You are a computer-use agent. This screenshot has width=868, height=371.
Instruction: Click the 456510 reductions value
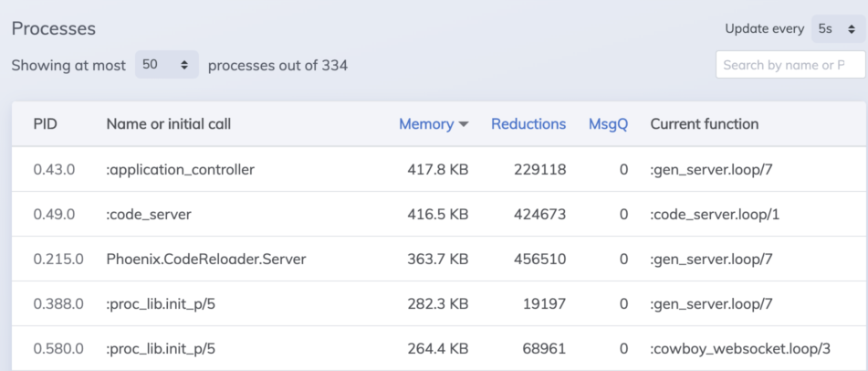tap(539, 259)
